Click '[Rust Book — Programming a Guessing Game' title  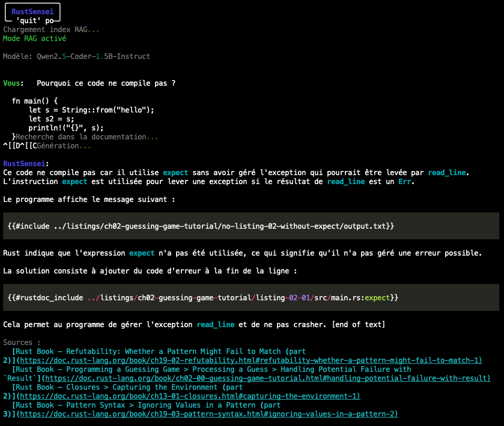pos(211,370)
